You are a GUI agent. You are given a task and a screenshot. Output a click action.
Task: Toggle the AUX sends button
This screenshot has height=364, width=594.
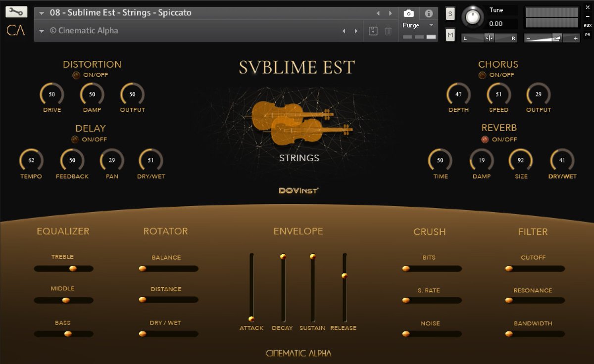(588, 25)
